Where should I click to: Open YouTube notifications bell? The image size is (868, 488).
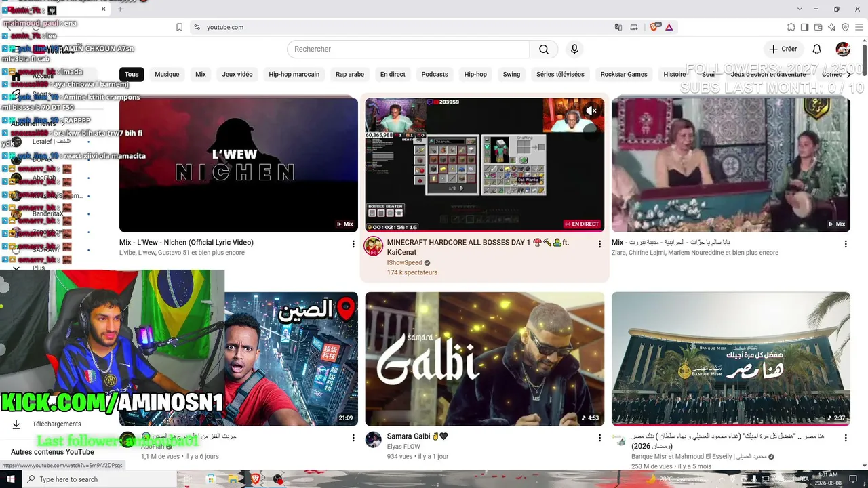(x=817, y=49)
